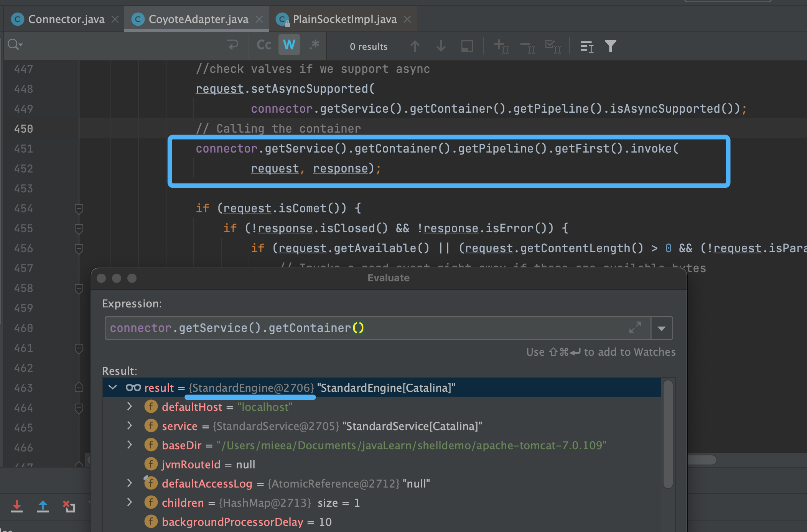Click 'response' argument on line 452
The image size is (807, 532).
click(341, 168)
